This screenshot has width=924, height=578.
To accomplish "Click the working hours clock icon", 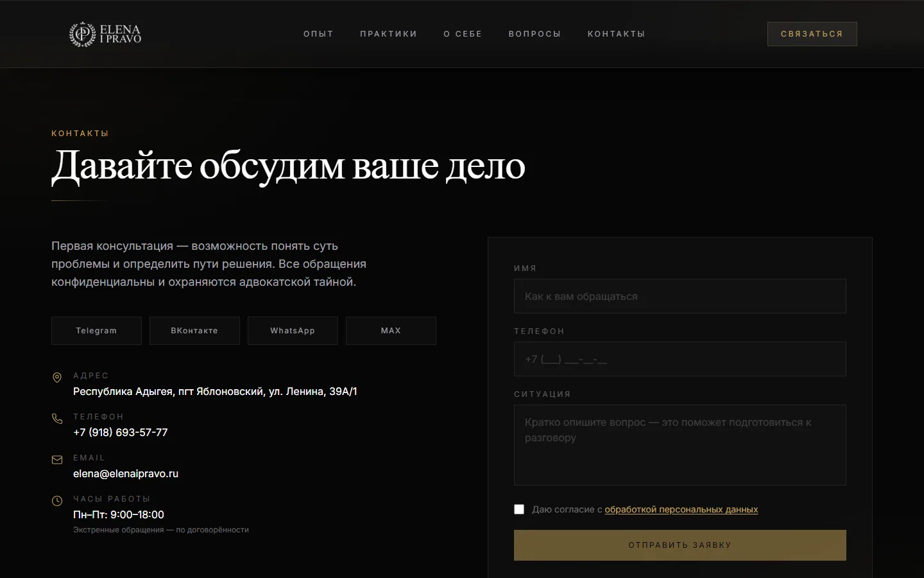I will point(57,501).
